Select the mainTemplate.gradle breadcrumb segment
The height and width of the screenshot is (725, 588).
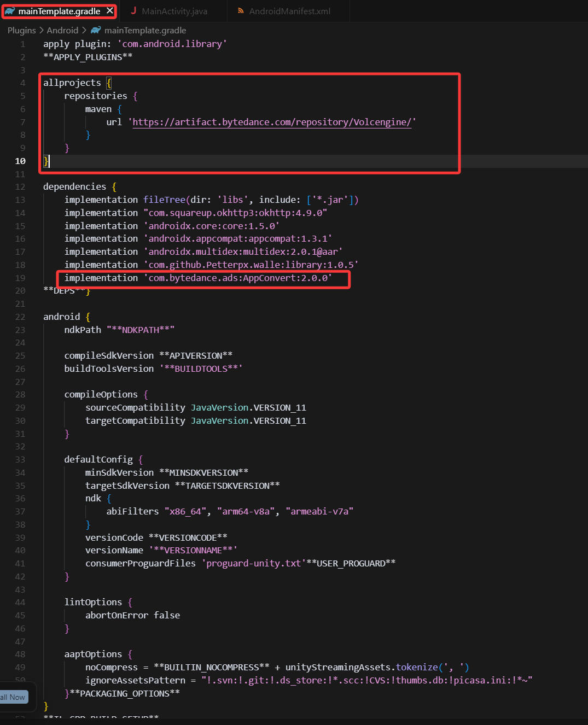pyautogui.click(x=145, y=31)
